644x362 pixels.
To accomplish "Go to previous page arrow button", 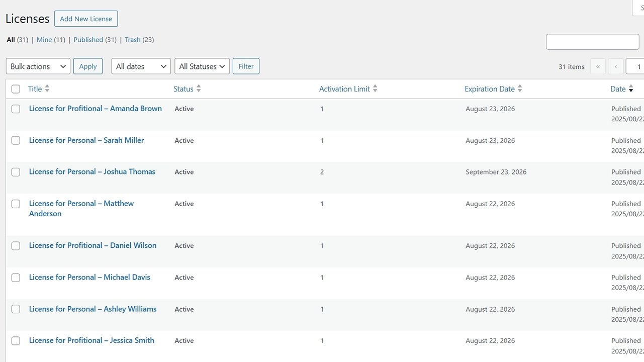I will tap(615, 66).
